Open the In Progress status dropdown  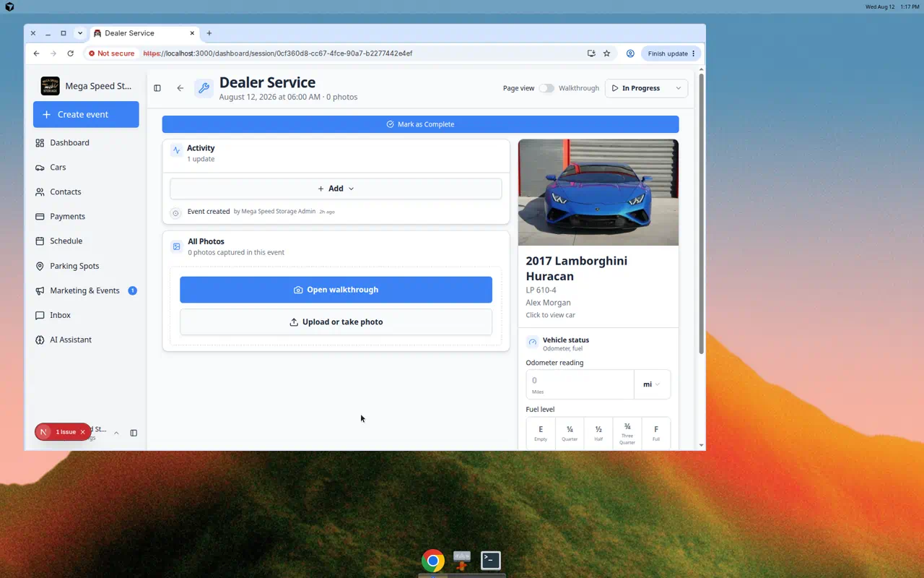(x=646, y=88)
